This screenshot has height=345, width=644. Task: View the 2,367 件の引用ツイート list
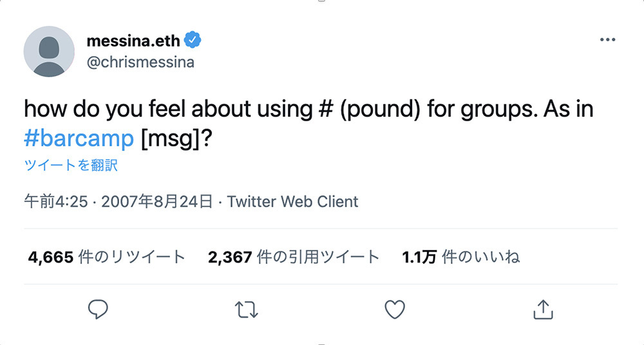tap(294, 257)
